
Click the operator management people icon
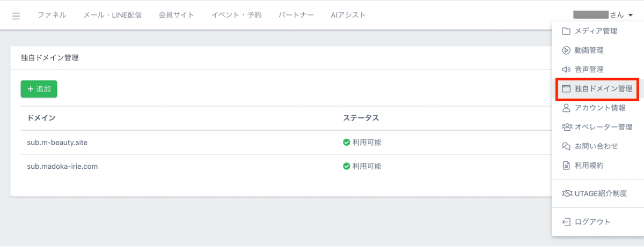click(x=566, y=127)
